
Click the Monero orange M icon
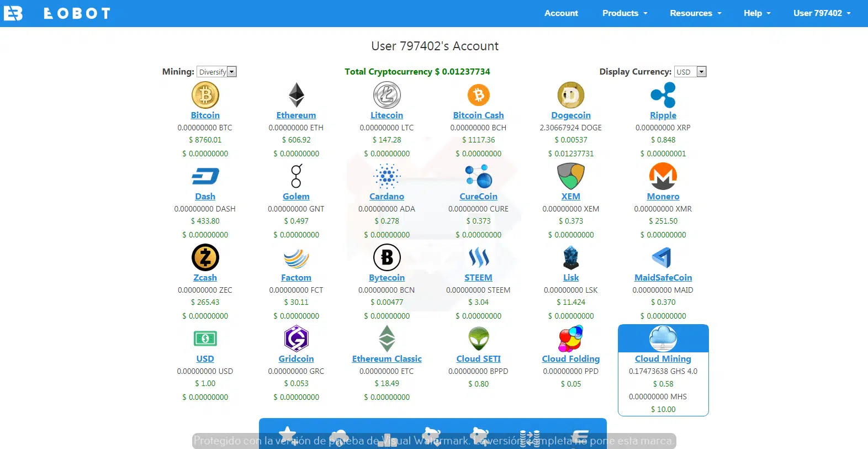(663, 176)
